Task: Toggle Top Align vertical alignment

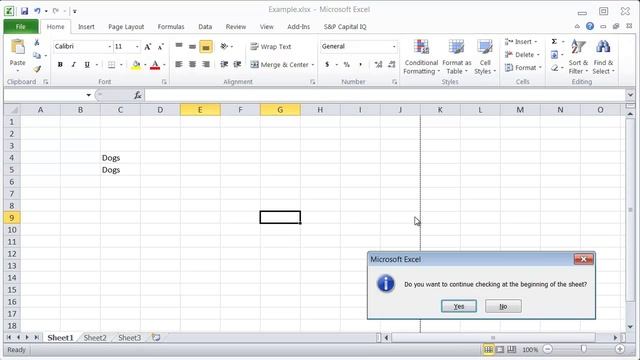Action: click(x=179, y=47)
